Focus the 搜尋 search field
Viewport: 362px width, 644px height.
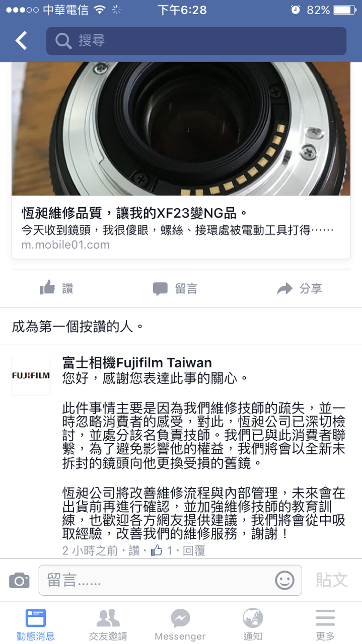click(196, 41)
